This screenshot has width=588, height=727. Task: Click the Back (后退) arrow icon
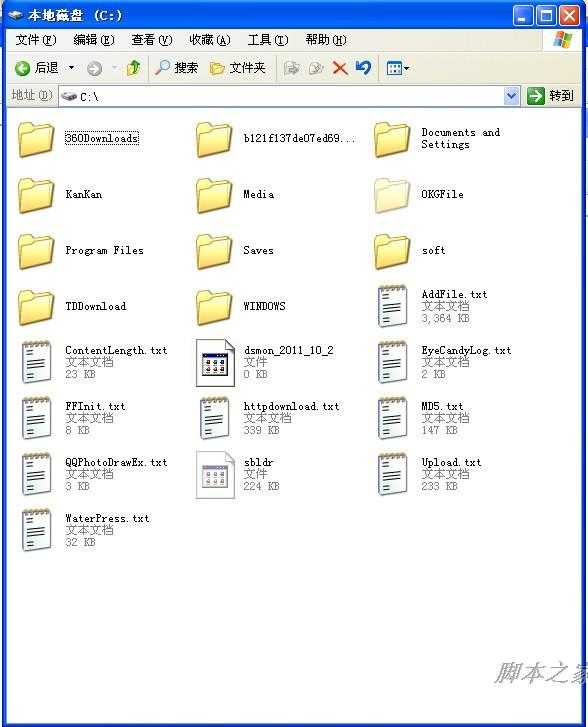point(22,69)
